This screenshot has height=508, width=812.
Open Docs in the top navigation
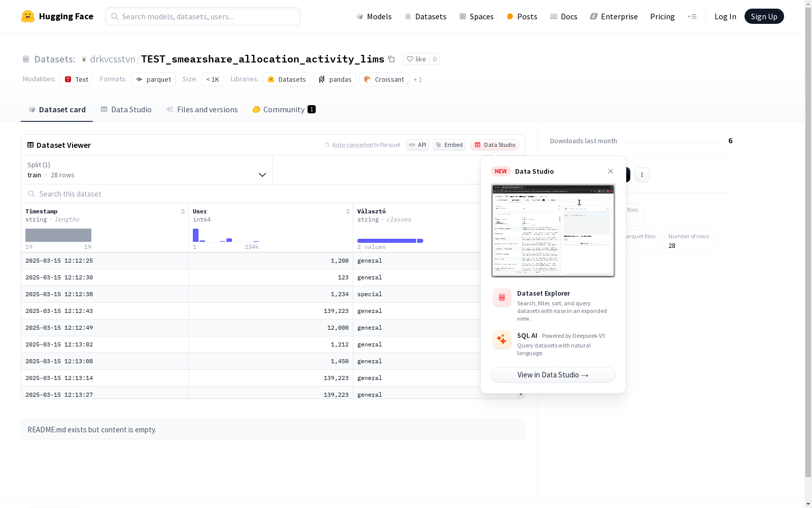564,16
